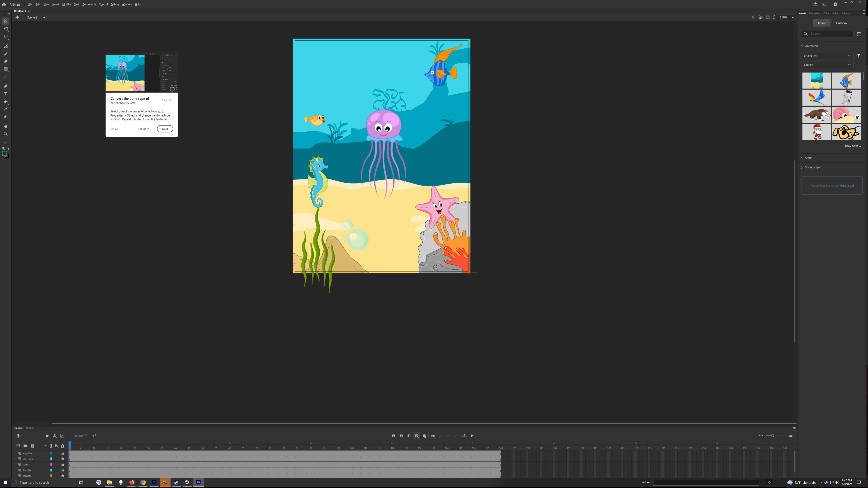This screenshot has width=868, height=488.
Task: Open the Modify menu
Action: [66, 4]
